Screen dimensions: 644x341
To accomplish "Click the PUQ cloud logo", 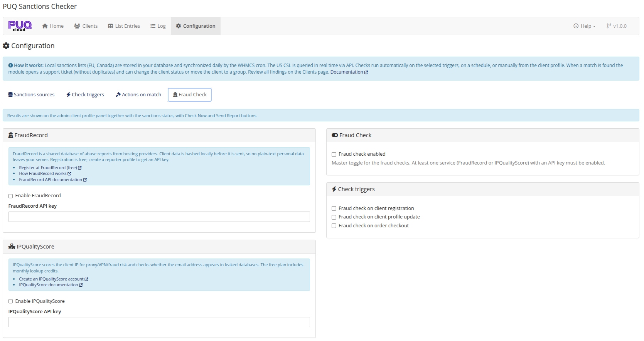I will [20, 26].
